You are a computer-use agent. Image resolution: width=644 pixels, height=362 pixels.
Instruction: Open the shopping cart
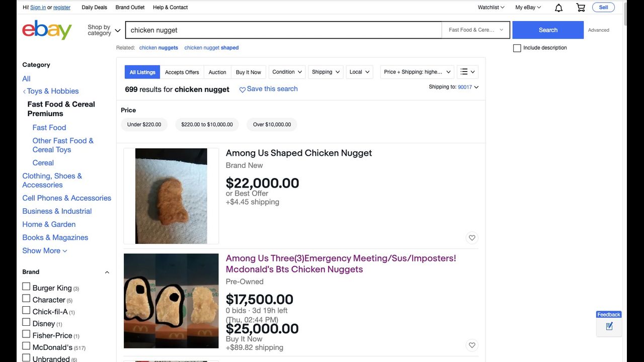pos(581,8)
